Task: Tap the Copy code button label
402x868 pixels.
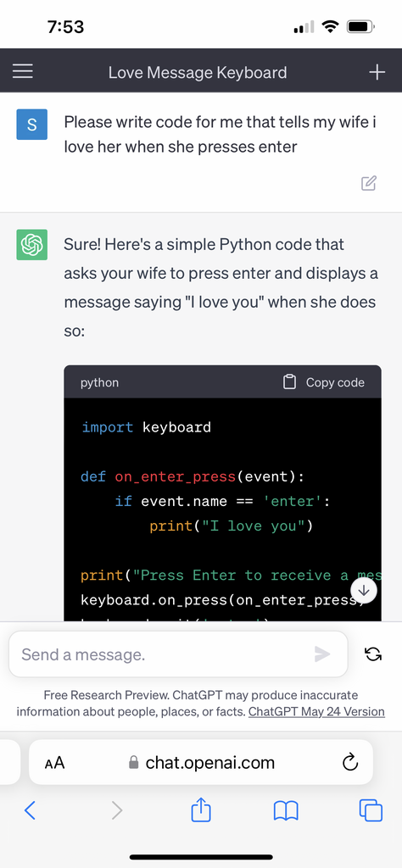Action: (335, 382)
